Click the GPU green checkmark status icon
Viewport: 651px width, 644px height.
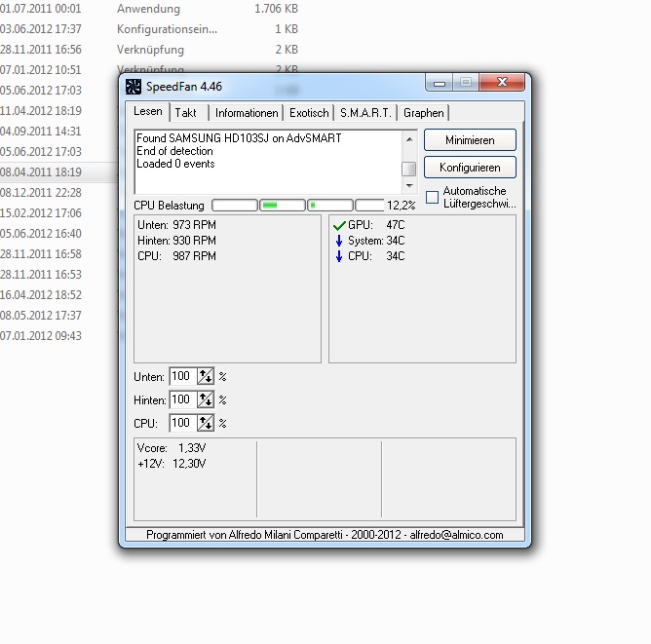pos(339,225)
